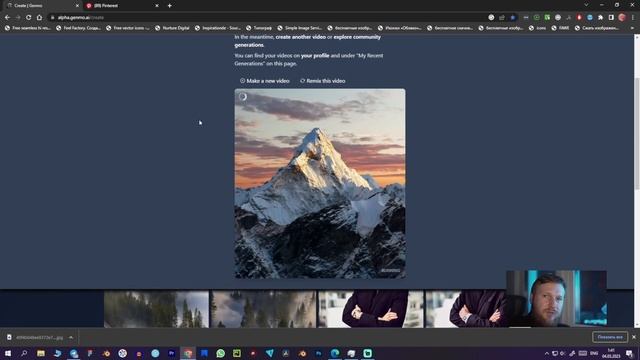Open the Chrome extensions puzzle icon

[x=600, y=18]
